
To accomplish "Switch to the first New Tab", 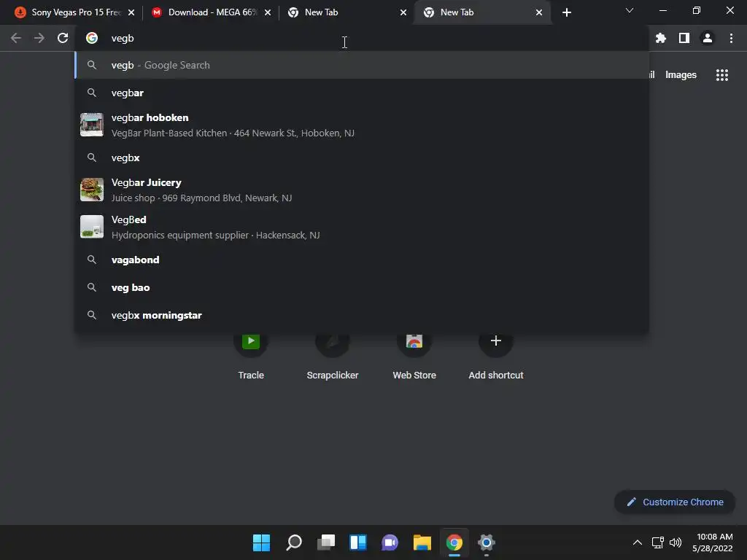I will (347, 12).
